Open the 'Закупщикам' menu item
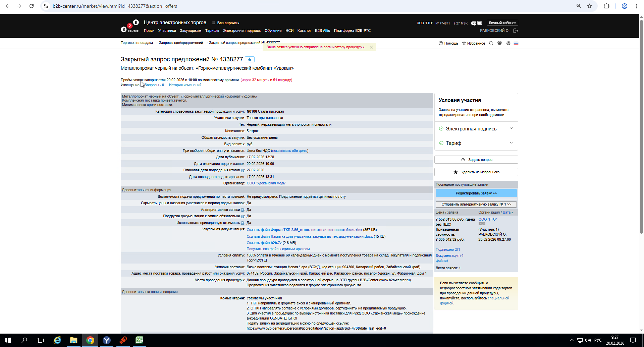The width and height of the screenshot is (644, 347). [x=191, y=31]
